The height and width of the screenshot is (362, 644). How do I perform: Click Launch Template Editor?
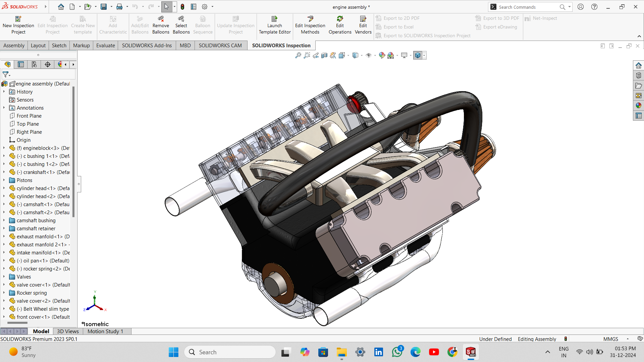(274, 25)
